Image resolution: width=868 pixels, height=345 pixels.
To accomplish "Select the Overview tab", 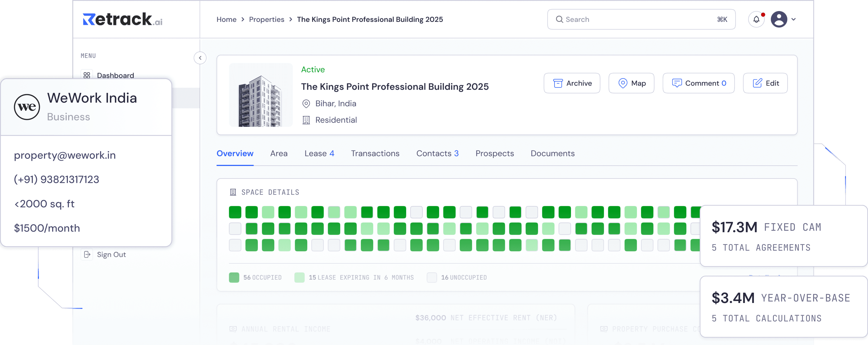I will point(235,154).
